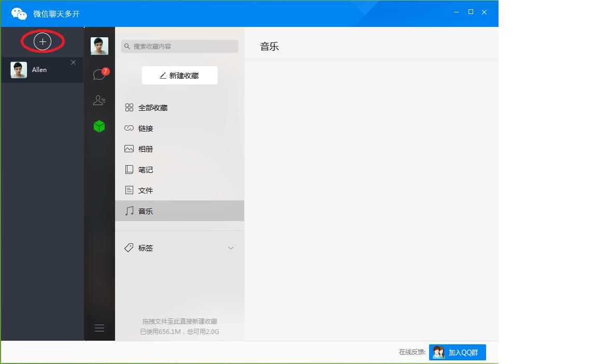
Task: Open the settings menu via hamburger icon
Action: click(99, 327)
